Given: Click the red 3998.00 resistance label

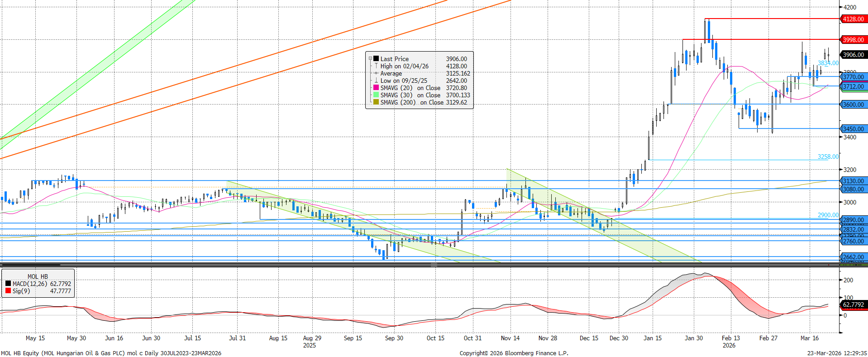Looking at the screenshot, I should tap(853, 40).
